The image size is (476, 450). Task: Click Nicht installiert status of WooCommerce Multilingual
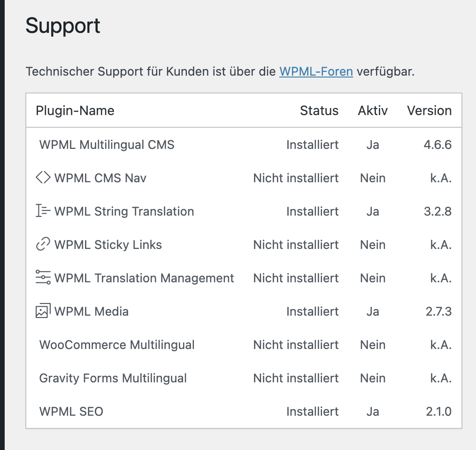[x=296, y=345]
